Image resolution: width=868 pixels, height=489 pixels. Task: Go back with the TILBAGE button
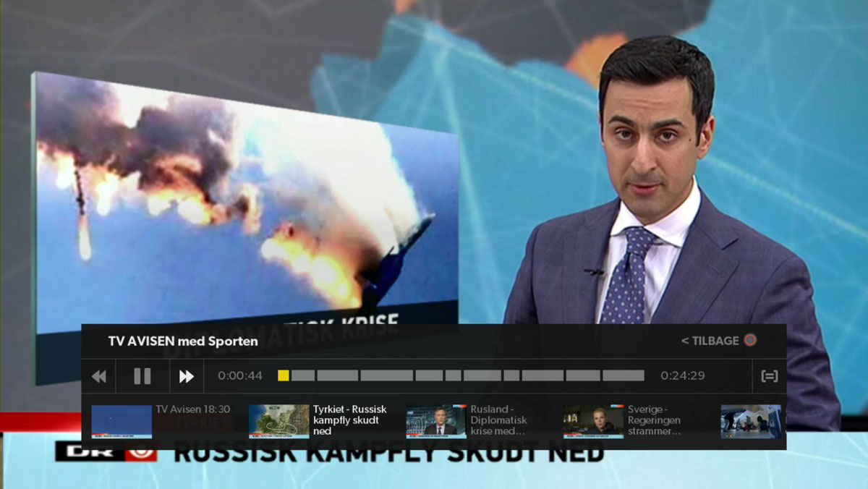click(710, 341)
